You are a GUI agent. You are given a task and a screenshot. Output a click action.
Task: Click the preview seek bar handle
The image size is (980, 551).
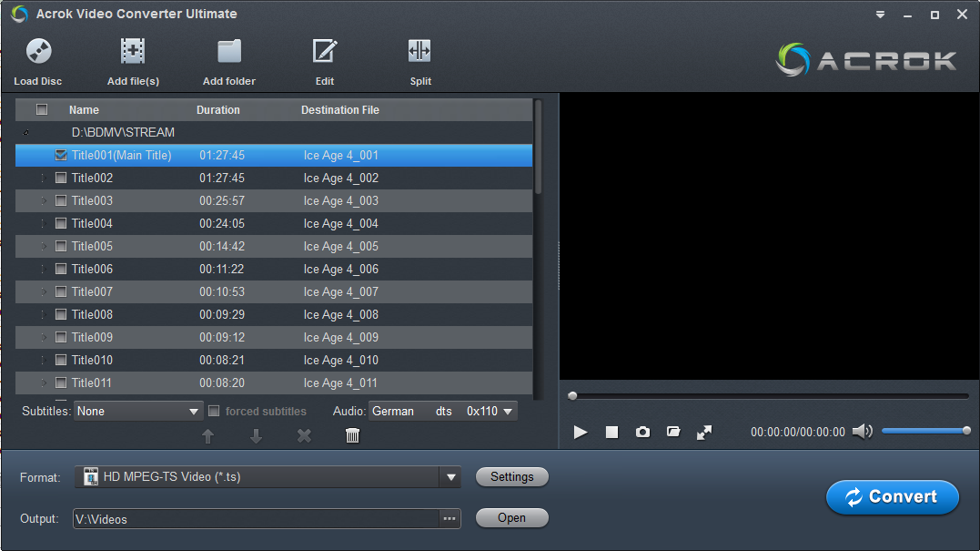pos(572,396)
